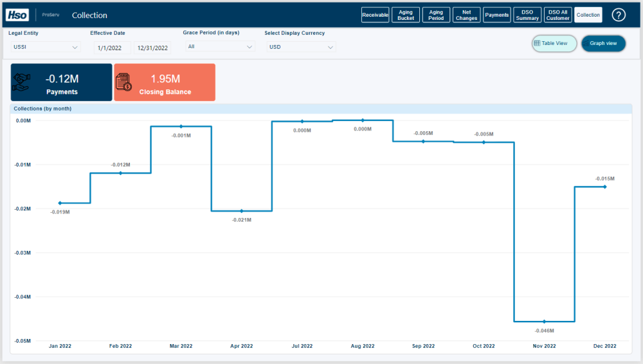The image size is (643, 364).
Task: Open the DSO Summary page
Action: coord(527,15)
